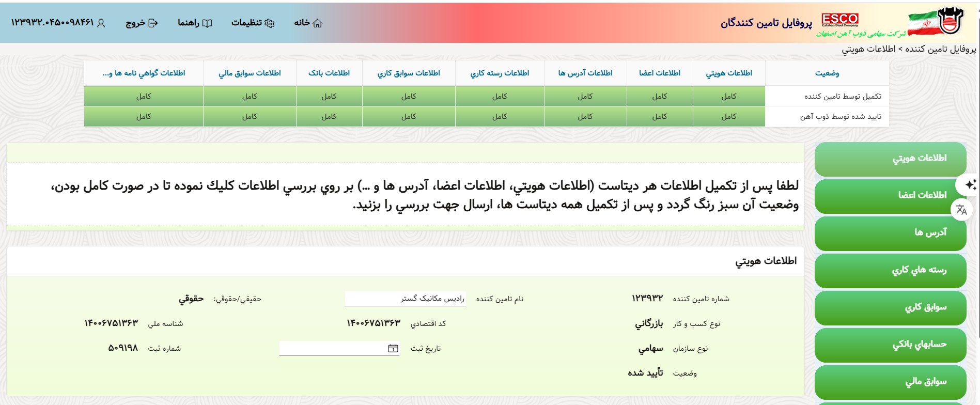The width and height of the screenshot is (980, 405).
Task: Click the وضعيت column header
Action: (x=827, y=73)
